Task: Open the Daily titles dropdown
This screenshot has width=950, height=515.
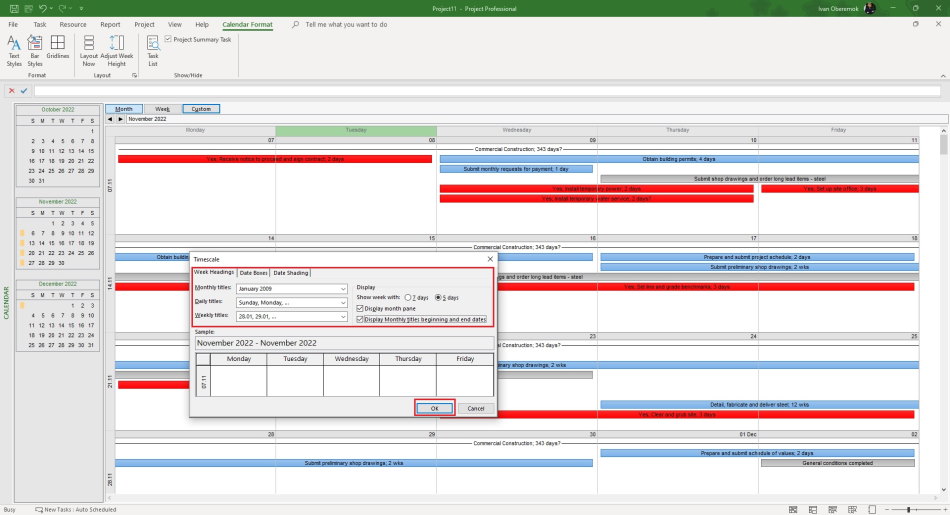Action: [343, 302]
